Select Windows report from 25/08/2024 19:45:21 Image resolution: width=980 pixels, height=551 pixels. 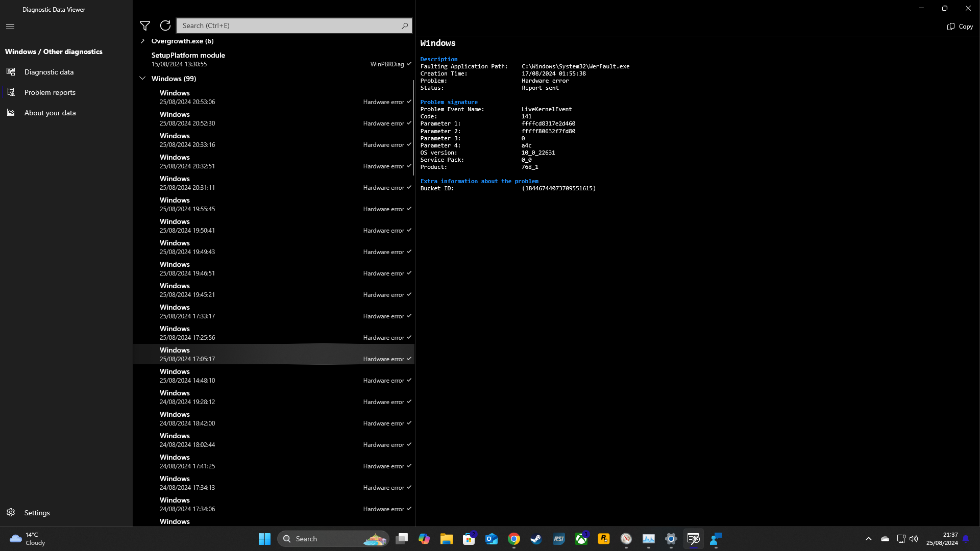274,290
